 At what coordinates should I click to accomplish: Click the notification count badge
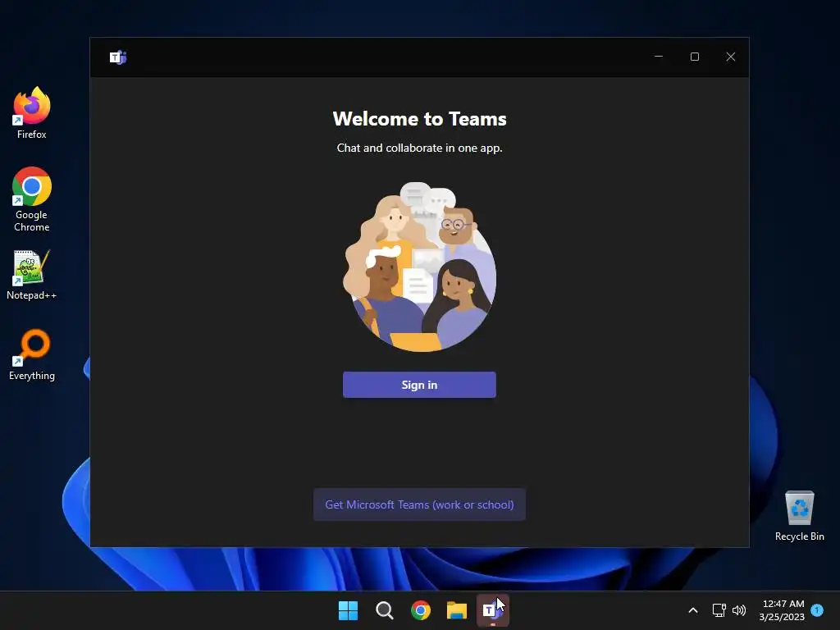tap(817, 609)
